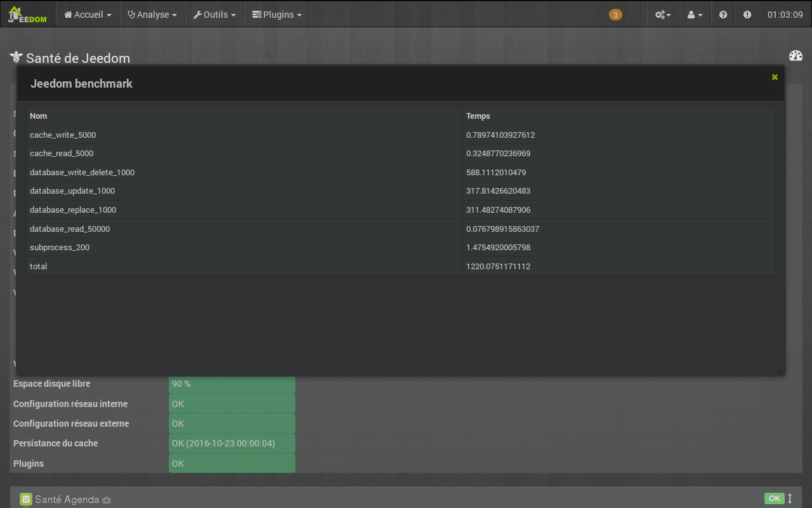Click the Nom column header
Image resolution: width=812 pixels, height=508 pixels.
39,116
